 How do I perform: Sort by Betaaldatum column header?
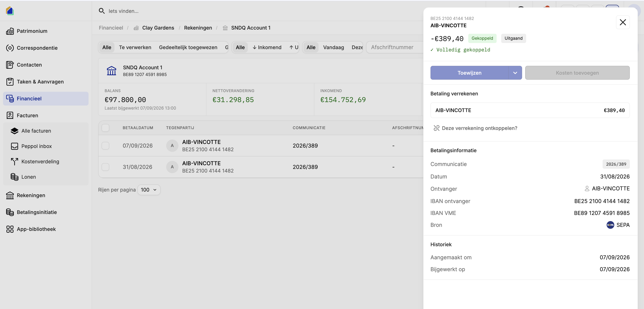pyautogui.click(x=138, y=128)
